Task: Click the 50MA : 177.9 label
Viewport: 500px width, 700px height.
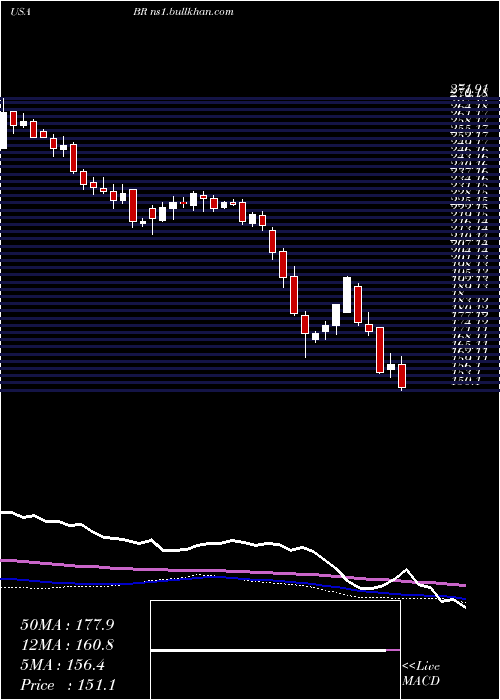Action: point(67,625)
